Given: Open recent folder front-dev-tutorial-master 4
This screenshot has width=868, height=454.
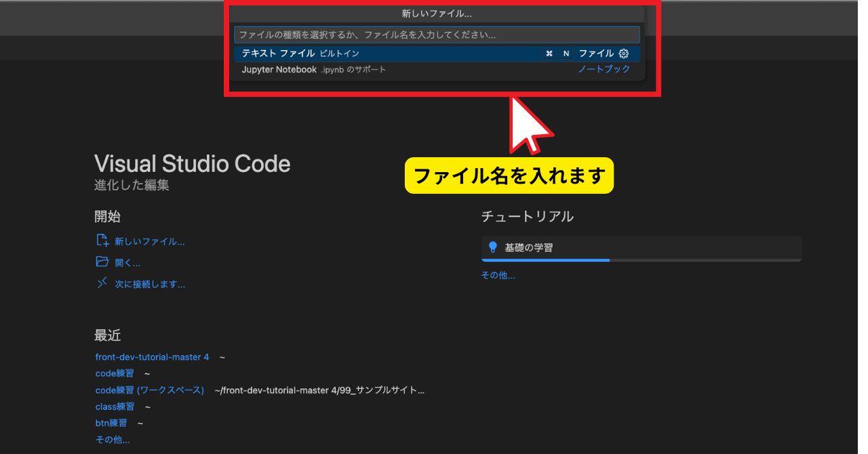Looking at the screenshot, I should coord(153,357).
